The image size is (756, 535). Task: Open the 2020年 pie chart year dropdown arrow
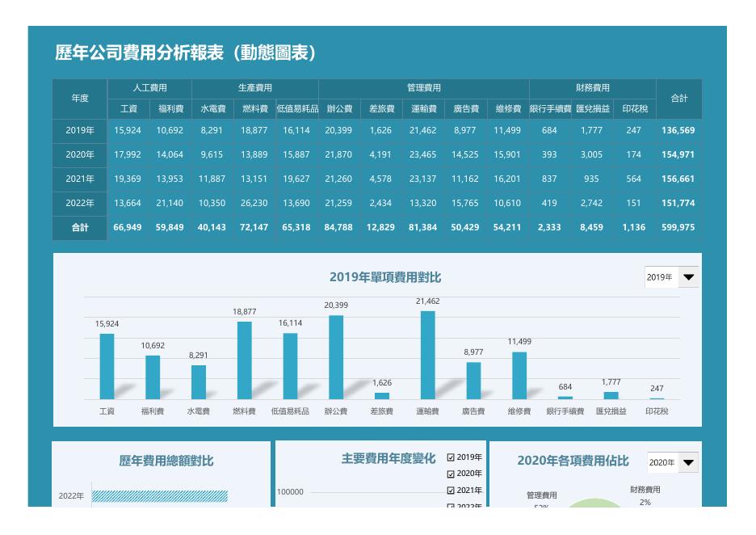point(688,462)
